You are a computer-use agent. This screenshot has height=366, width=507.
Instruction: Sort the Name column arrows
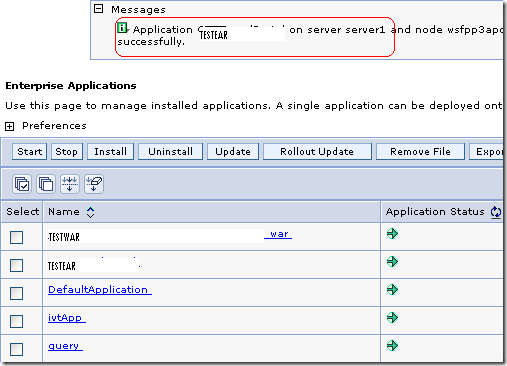pyautogui.click(x=90, y=212)
